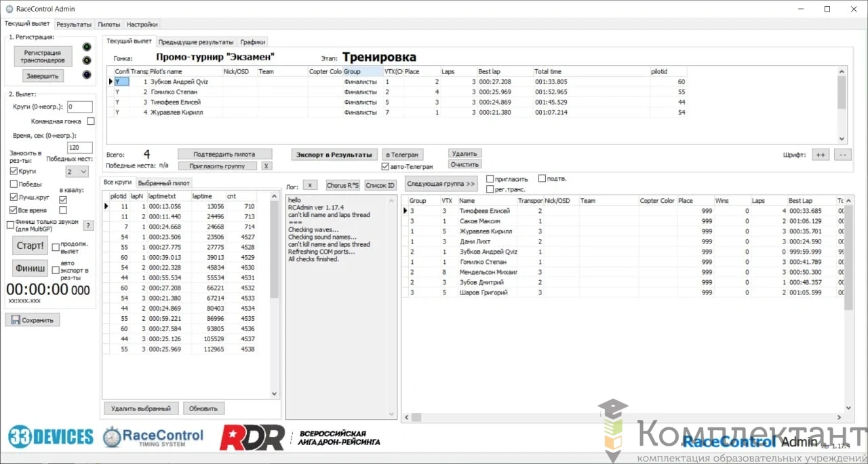Clear the log with the x button
This screenshot has height=464, width=868.
coord(309,185)
